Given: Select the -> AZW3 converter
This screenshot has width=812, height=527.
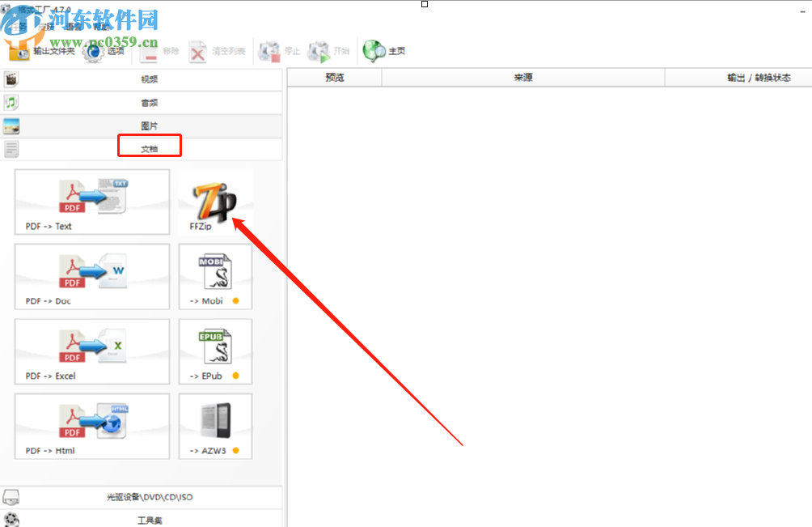Looking at the screenshot, I should coord(215,426).
